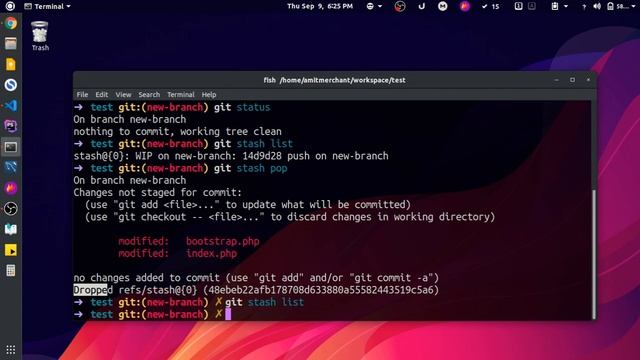Open the blue striped app below Terminal

(11, 167)
